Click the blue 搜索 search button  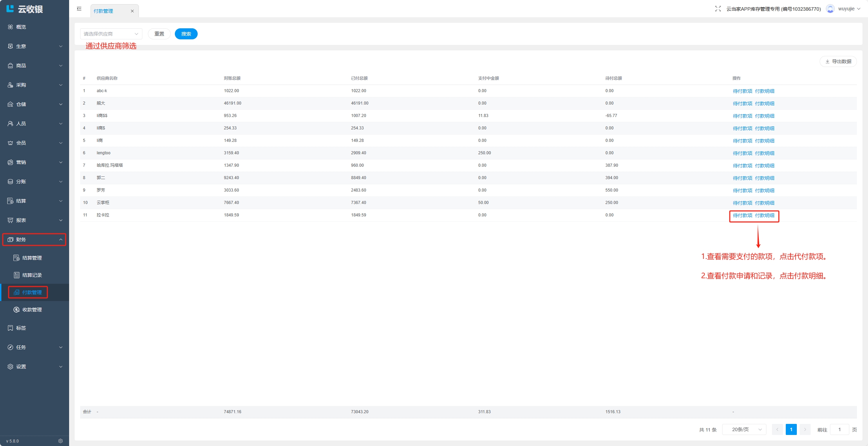click(186, 34)
